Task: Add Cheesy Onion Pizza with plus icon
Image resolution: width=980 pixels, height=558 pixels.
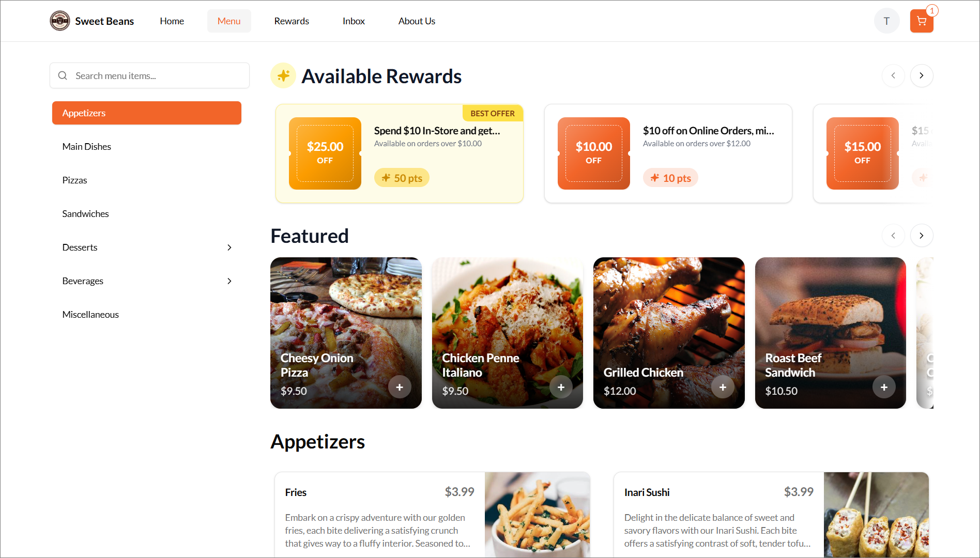Action: point(400,387)
